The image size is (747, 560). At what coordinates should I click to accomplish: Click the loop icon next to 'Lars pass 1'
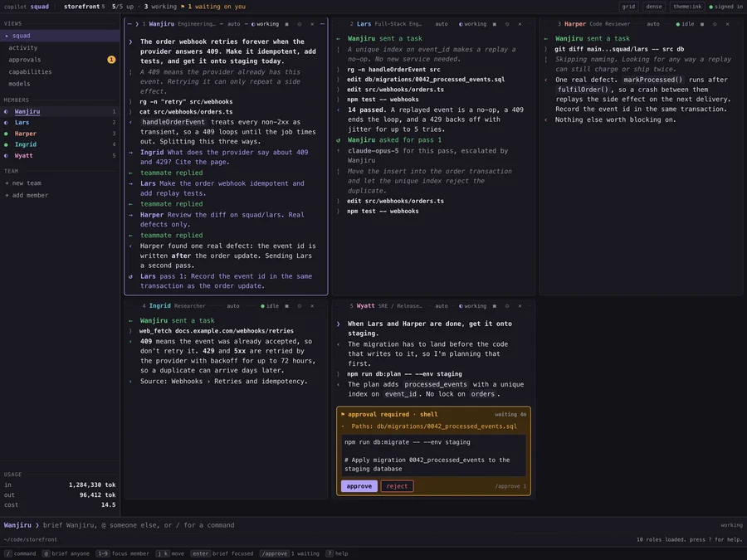coord(130,276)
